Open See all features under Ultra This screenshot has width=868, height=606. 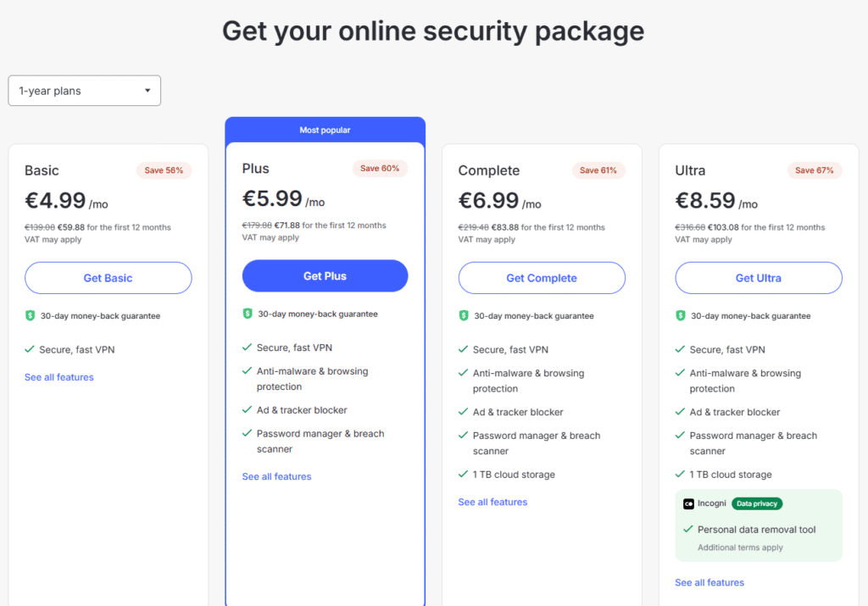709,582
